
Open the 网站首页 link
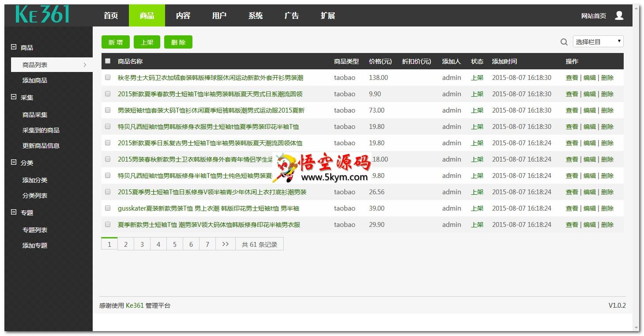tap(594, 16)
